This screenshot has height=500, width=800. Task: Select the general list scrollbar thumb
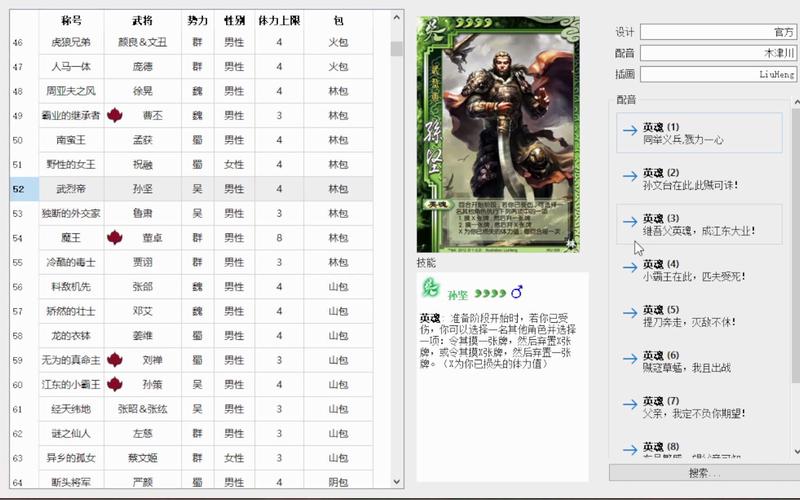397,49
